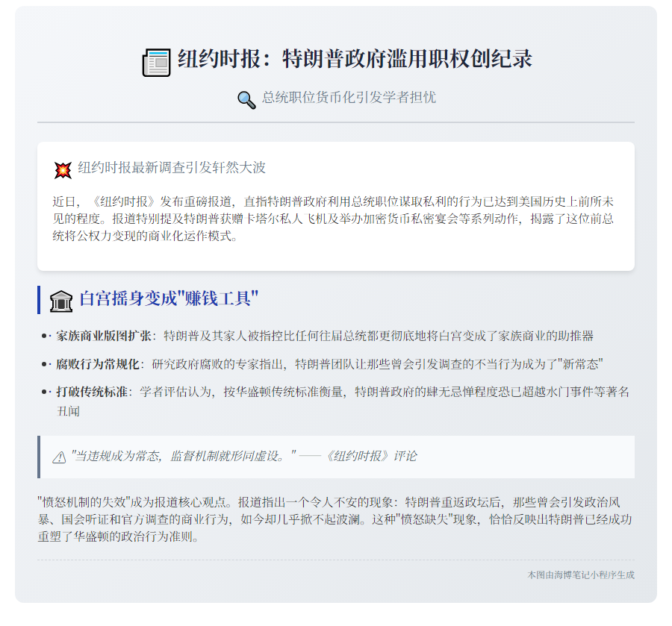Viewport: 672px width, 626px height.
Task: Click the bold label 腐败行为常规化
Action: (x=97, y=364)
